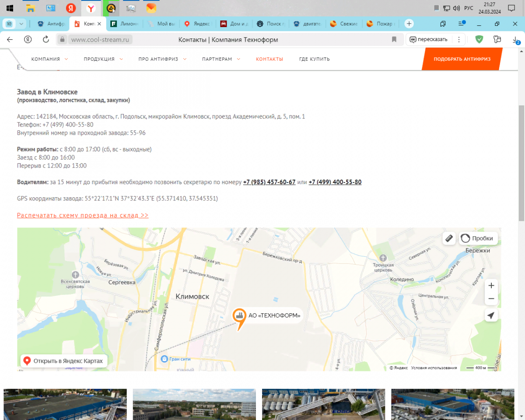Zoom in on the Yandex map
This screenshot has height=420, width=525.
[491, 286]
